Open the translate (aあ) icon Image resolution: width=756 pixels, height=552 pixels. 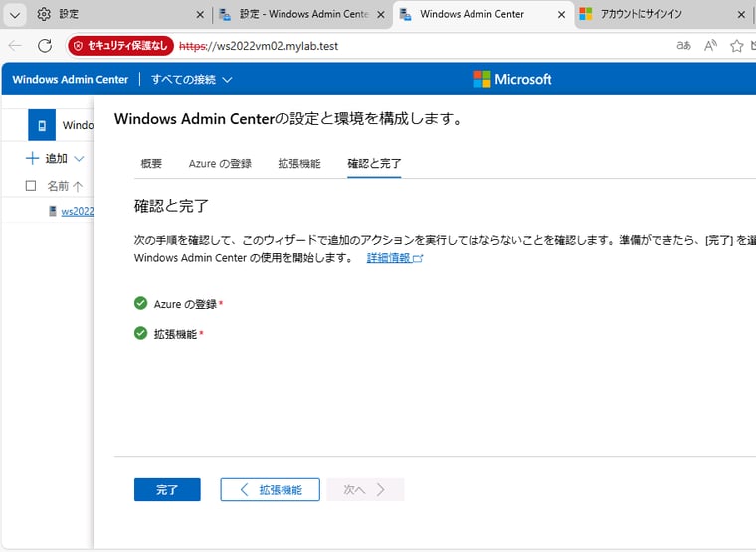point(683,46)
